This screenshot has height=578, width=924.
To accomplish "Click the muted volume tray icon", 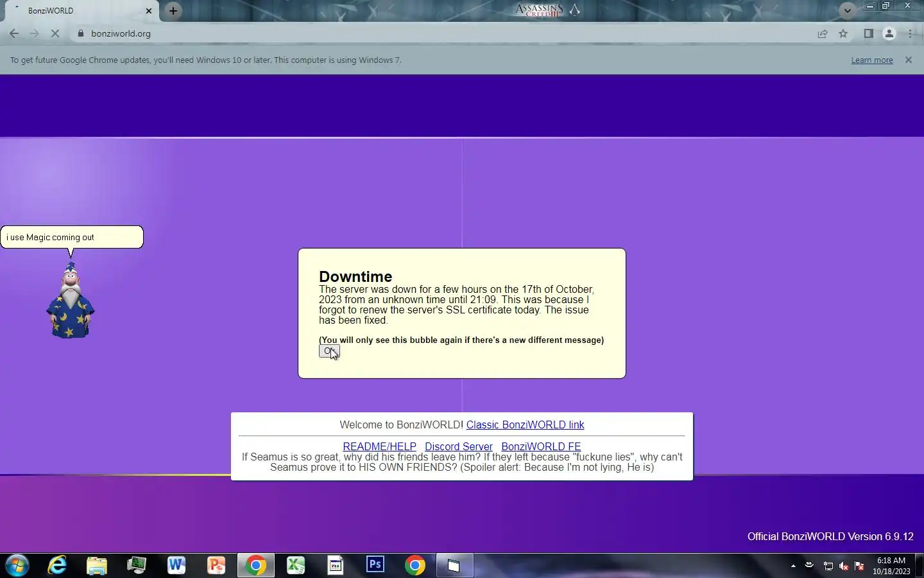I will (844, 566).
